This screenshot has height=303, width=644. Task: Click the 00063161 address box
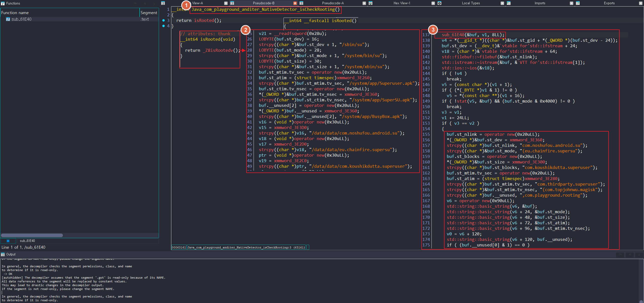pos(179,247)
